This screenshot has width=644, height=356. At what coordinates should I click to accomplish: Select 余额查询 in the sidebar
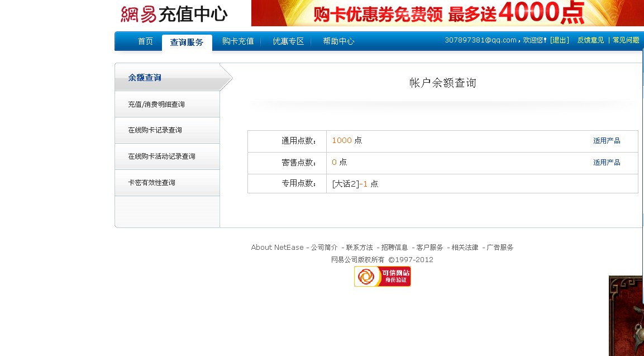click(x=145, y=78)
